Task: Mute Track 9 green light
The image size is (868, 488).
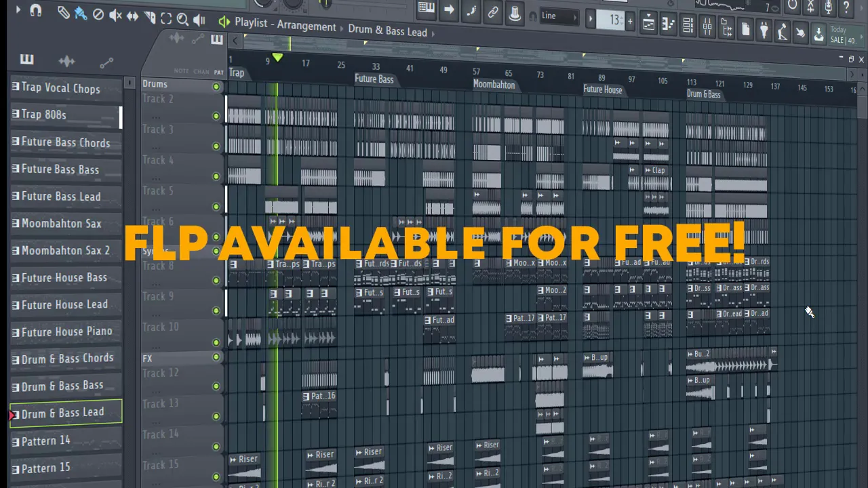Action: click(216, 311)
